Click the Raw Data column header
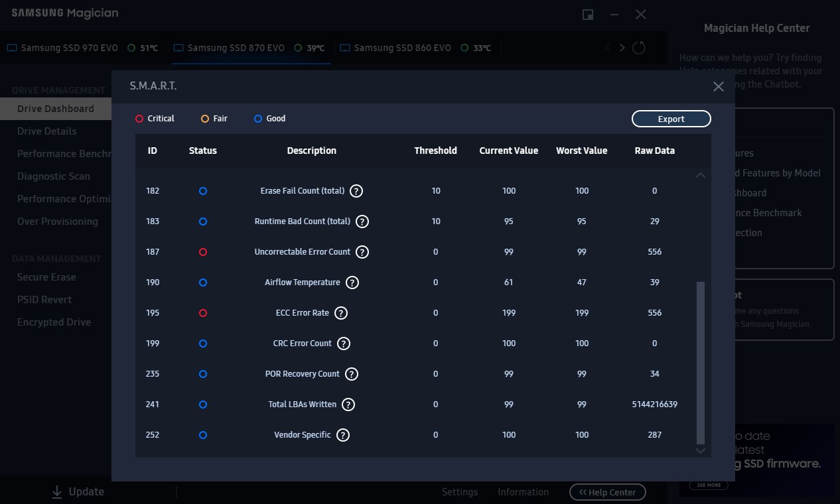 (655, 151)
